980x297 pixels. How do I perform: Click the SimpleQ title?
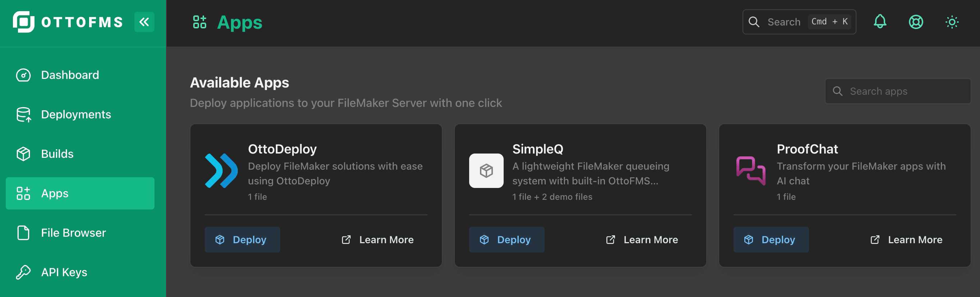pyautogui.click(x=537, y=149)
